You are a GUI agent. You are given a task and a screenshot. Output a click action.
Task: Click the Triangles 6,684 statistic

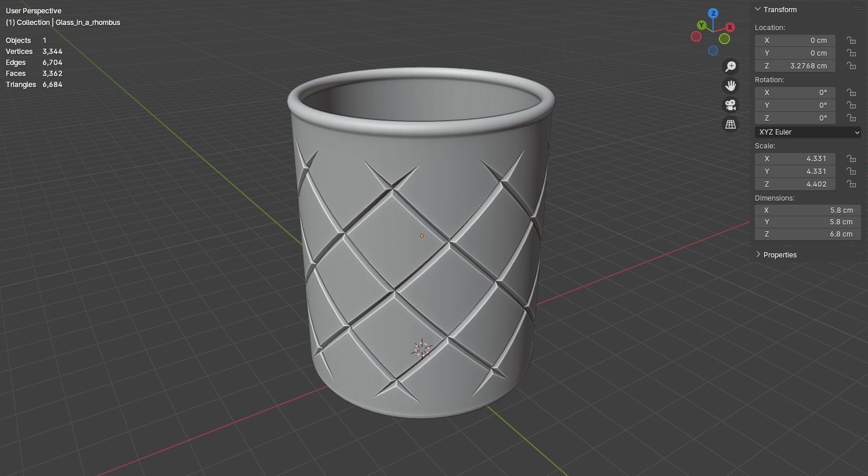click(x=34, y=85)
